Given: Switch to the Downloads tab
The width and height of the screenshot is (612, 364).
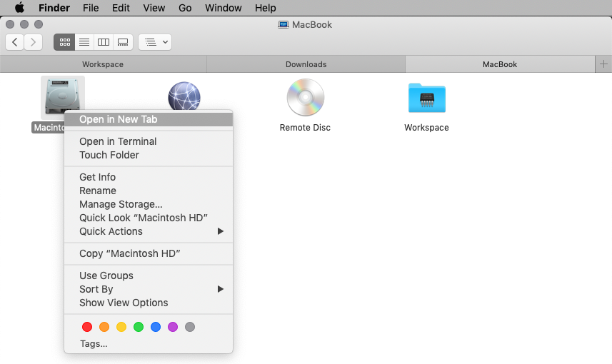Looking at the screenshot, I should [x=306, y=64].
